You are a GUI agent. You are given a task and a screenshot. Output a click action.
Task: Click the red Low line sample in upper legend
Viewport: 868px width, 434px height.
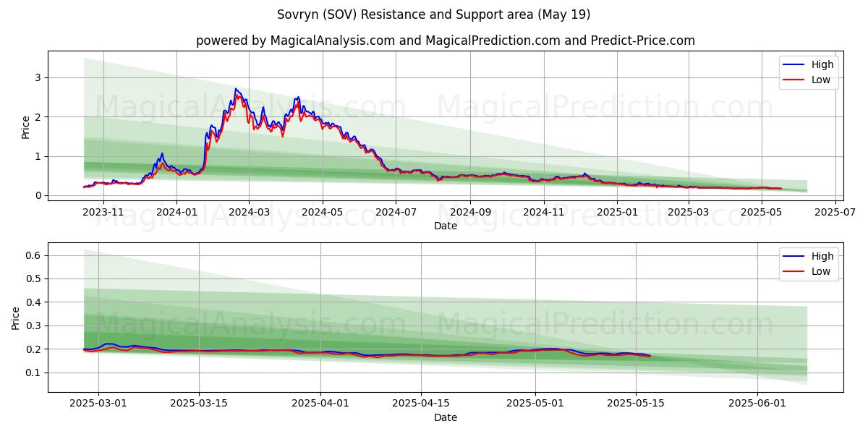(x=794, y=80)
